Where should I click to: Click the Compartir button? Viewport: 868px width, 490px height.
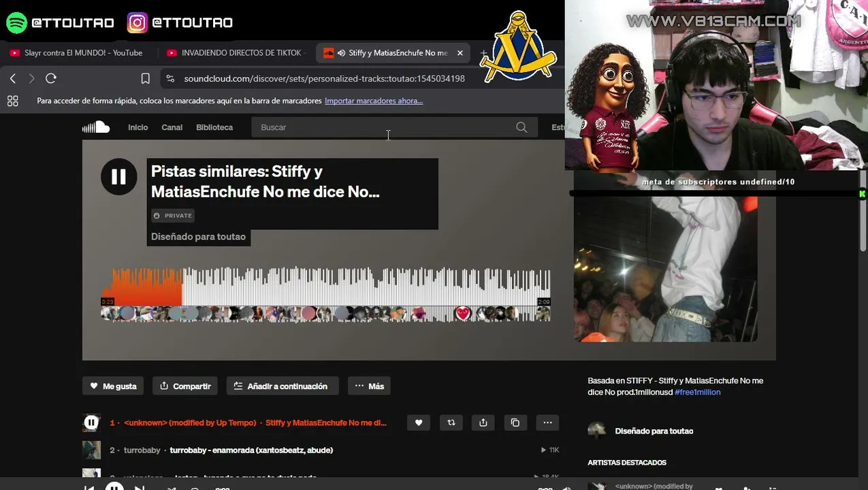click(x=185, y=386)
